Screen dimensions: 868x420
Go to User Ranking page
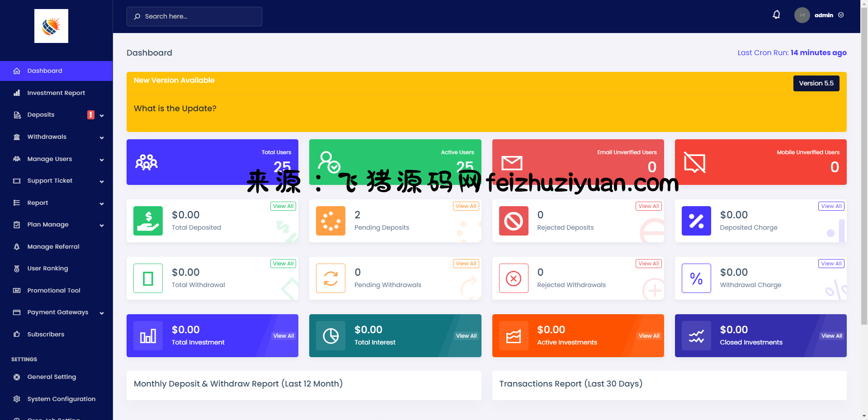coord(47,269)
